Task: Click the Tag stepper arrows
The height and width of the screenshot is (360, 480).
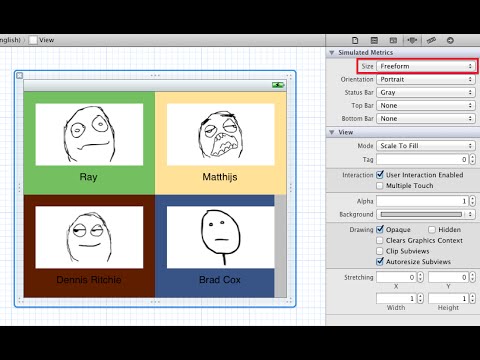Action: [x=472, y=159]
